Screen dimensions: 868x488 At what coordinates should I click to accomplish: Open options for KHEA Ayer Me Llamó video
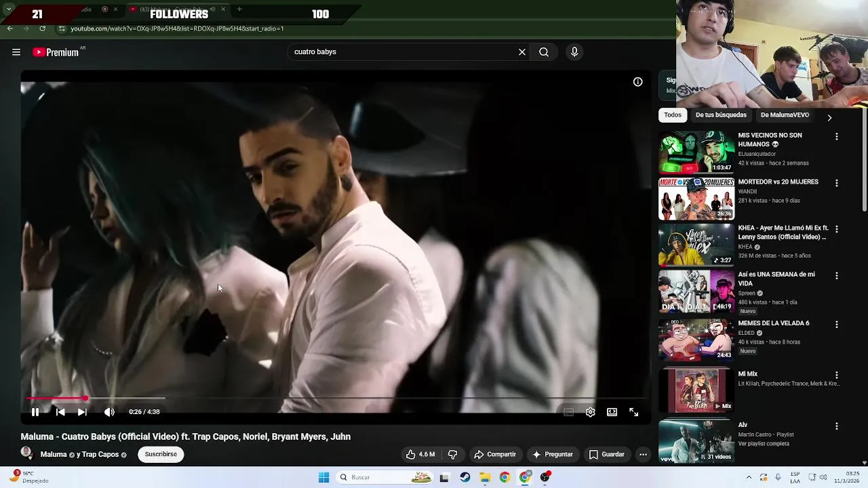click(837, 230)
